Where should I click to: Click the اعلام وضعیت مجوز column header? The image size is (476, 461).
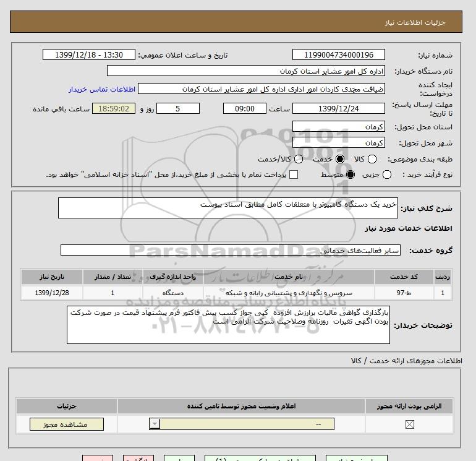click(241, 406)
